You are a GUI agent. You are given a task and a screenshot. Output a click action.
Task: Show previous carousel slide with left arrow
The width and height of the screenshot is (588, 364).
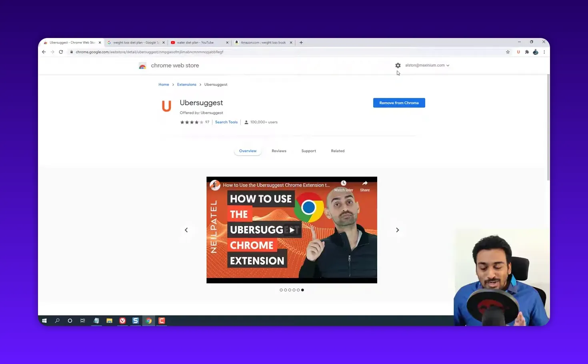coord(186,230)
